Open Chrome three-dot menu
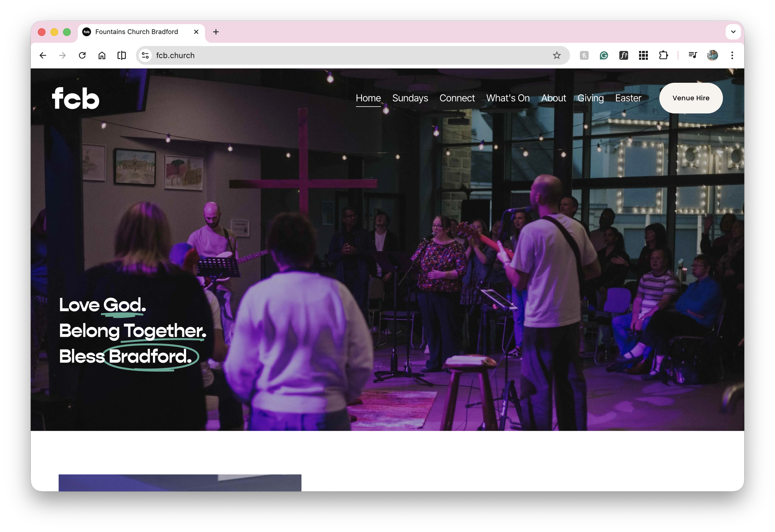This screenshot has height=532, width=775. coord(732,55)
